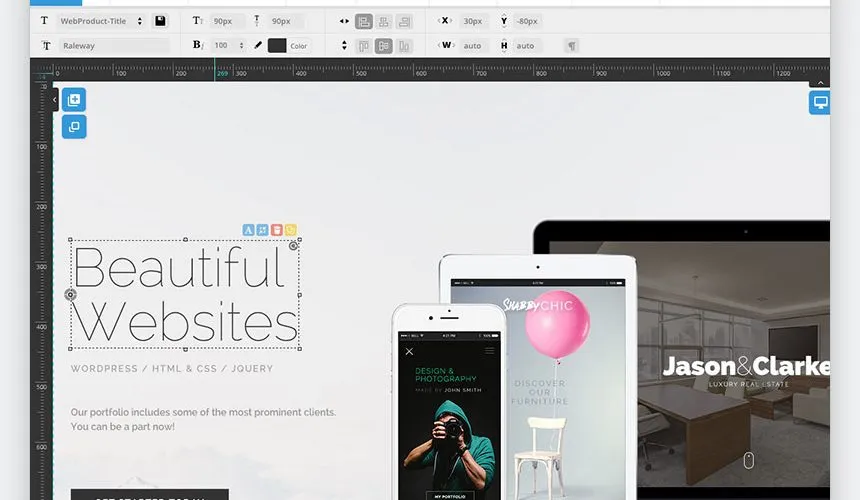The width and height of the screenshot is (860, 500).
Task: Click the horizontal ruler at 269 marker
Action: tap(222, 73)
